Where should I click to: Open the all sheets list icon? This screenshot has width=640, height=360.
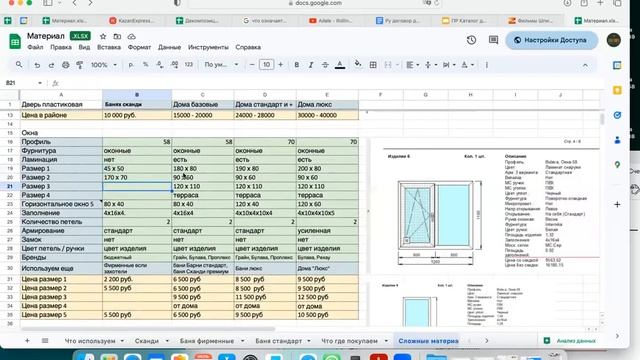[x=45, y=340]
